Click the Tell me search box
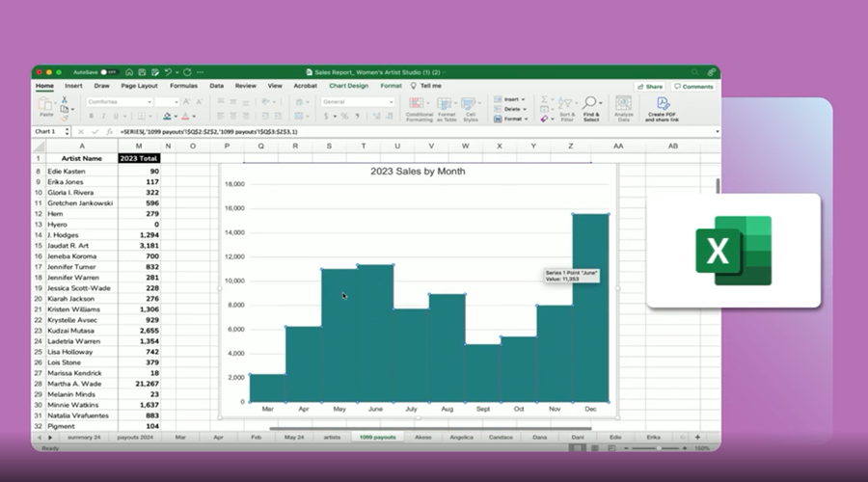This screenshot has height=482, width=868. click(x=425, y=86)
